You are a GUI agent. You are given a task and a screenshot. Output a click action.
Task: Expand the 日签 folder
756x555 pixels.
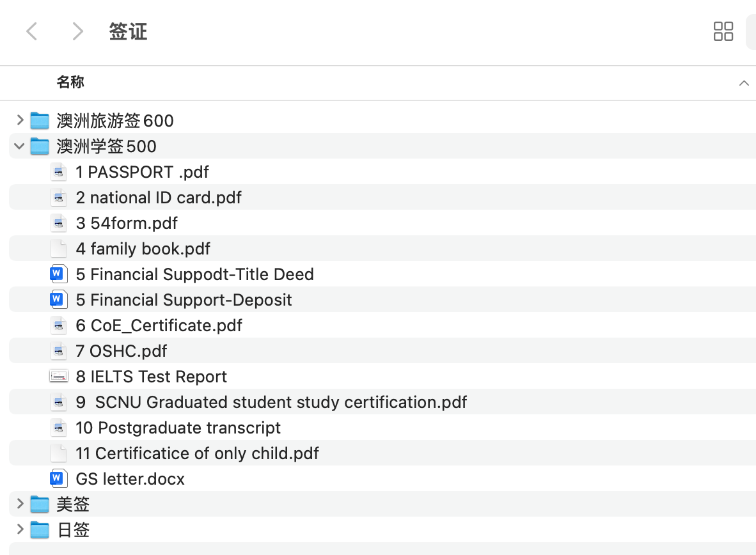pos(20,529)
